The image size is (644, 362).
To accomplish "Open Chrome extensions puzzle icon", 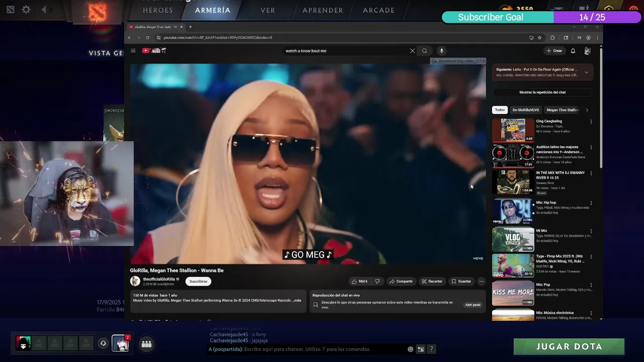I will pyautogui.click(x=552, y=38).
